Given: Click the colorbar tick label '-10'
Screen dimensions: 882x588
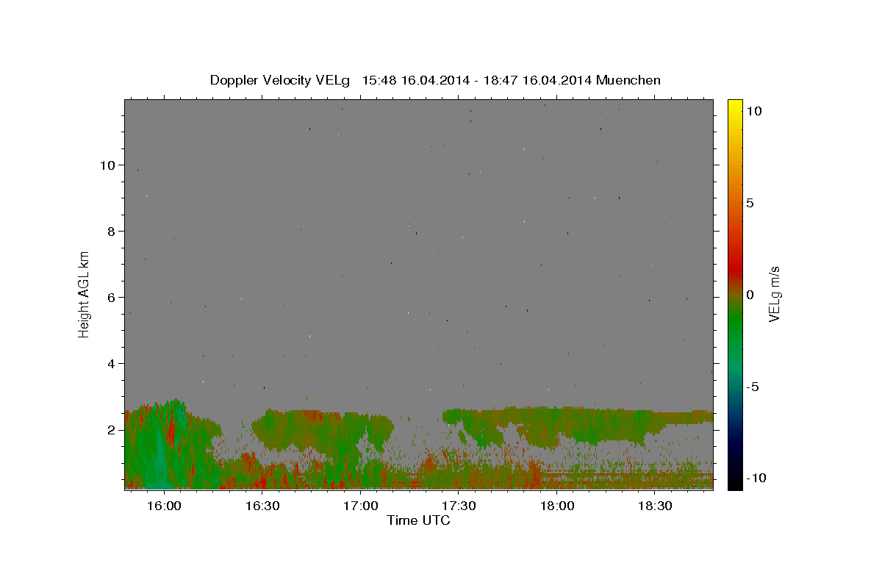Looking at the screenshot, I should 755,478.
